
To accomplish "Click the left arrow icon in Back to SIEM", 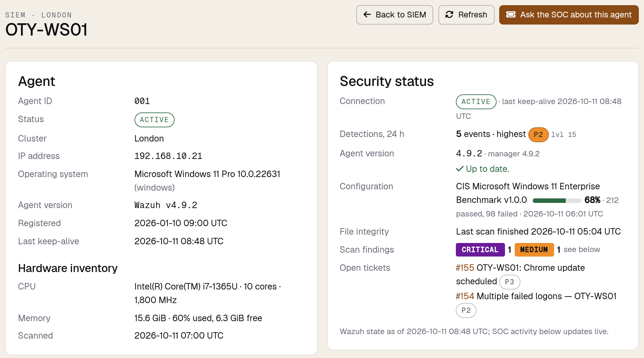I will tap(367, 15).
